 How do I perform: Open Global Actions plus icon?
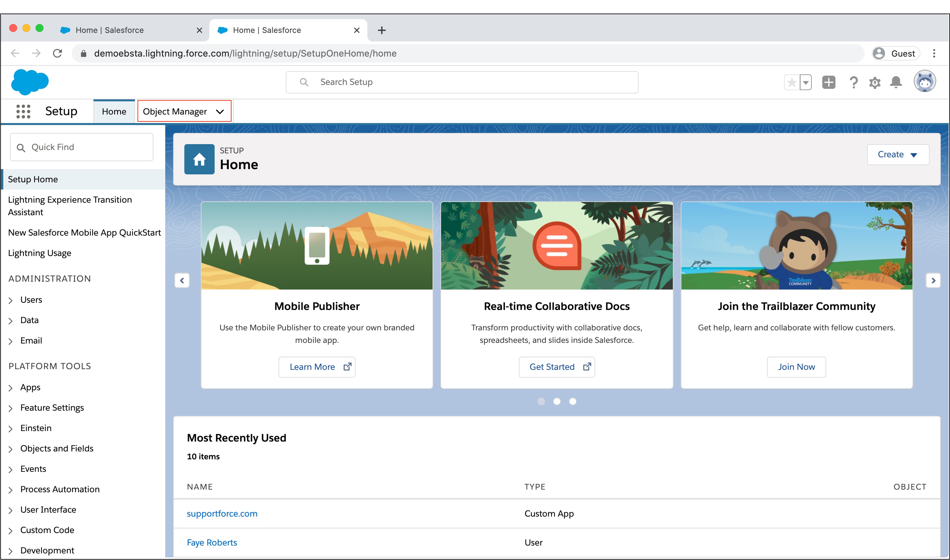829,82
